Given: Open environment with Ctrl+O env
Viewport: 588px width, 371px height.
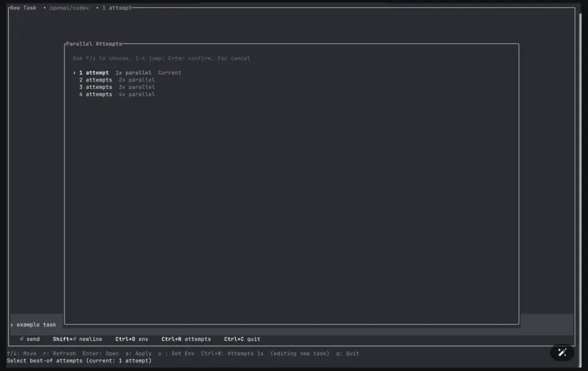Looking at the screenshot, I should pos(131,339).
